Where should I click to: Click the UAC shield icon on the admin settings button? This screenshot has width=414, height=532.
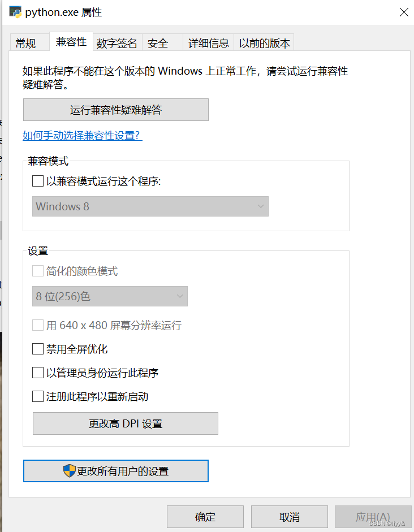pyautogui.click(x=68, y=470)
